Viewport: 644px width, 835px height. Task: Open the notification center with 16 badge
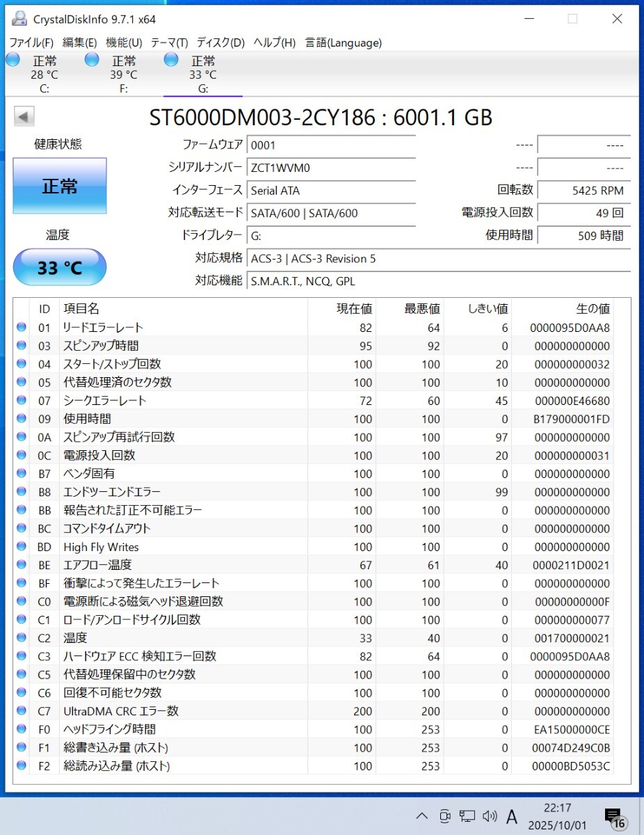coord(615,818)
